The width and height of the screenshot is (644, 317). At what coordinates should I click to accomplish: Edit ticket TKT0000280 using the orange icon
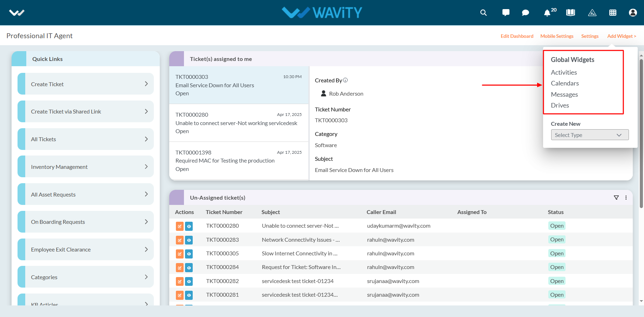tap(179, 226)
